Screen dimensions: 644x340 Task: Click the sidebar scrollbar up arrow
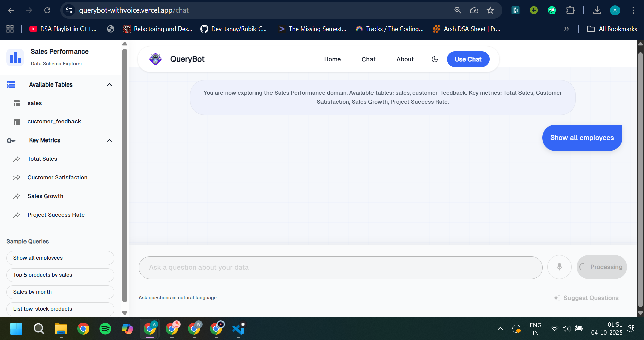pyautogui.click(x=125, y=44)
